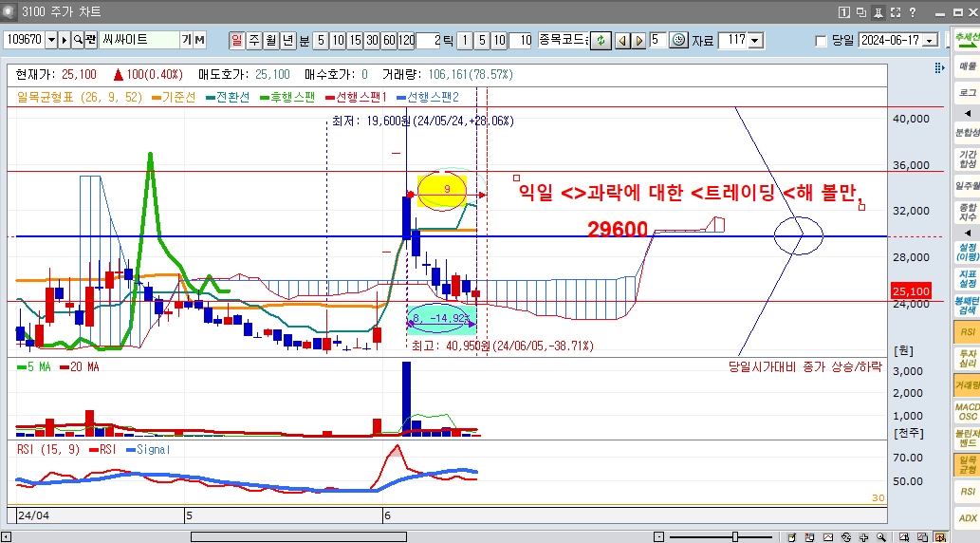Click the 투자심리 sidebar button
Screen dimensions: 980x543
[967, 359]
